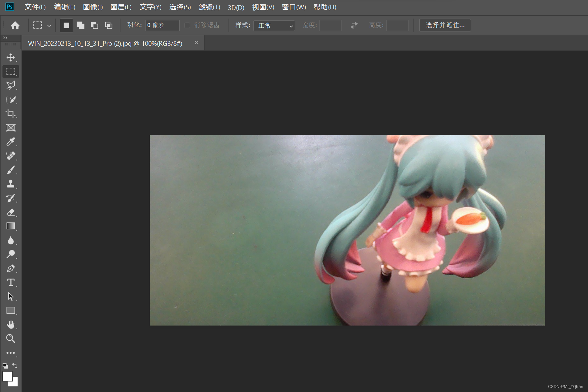
Task: Open the marquee tool preset picker
Action: (x=42, y=25)
